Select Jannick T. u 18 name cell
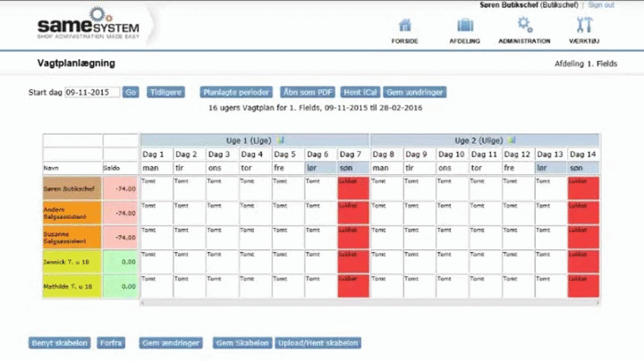Screen dimensions: 644x361 [72, 262]
